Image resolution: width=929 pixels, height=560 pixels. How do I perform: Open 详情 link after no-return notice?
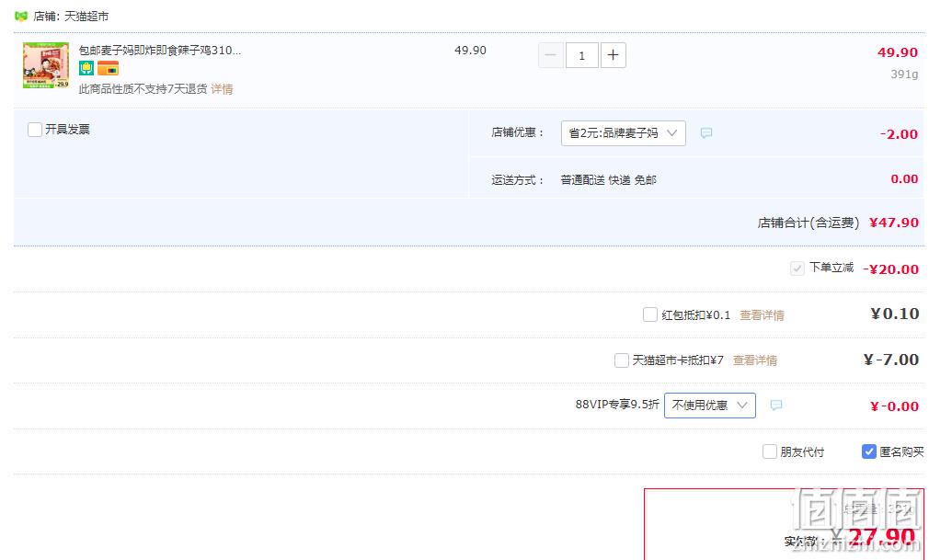(x=223, y=89)
